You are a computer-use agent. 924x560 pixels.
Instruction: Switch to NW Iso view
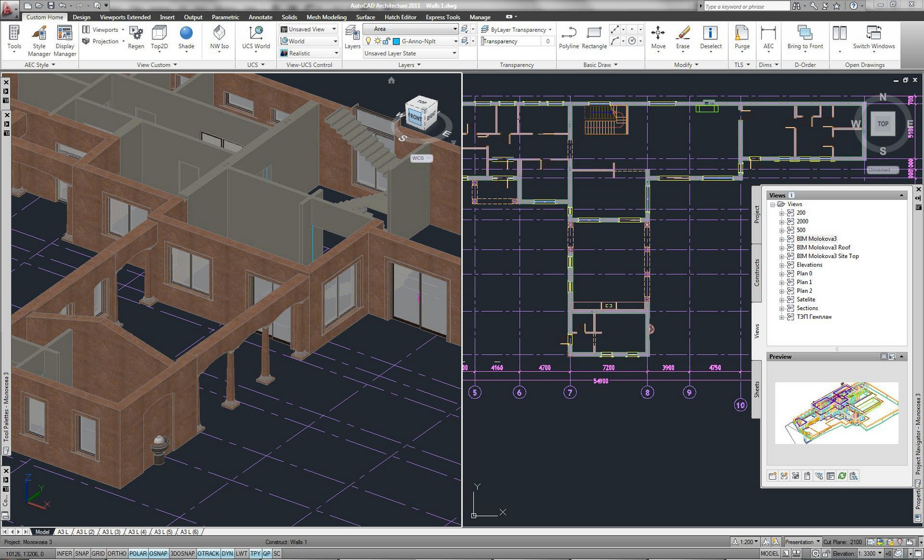[x=219, y=38]
